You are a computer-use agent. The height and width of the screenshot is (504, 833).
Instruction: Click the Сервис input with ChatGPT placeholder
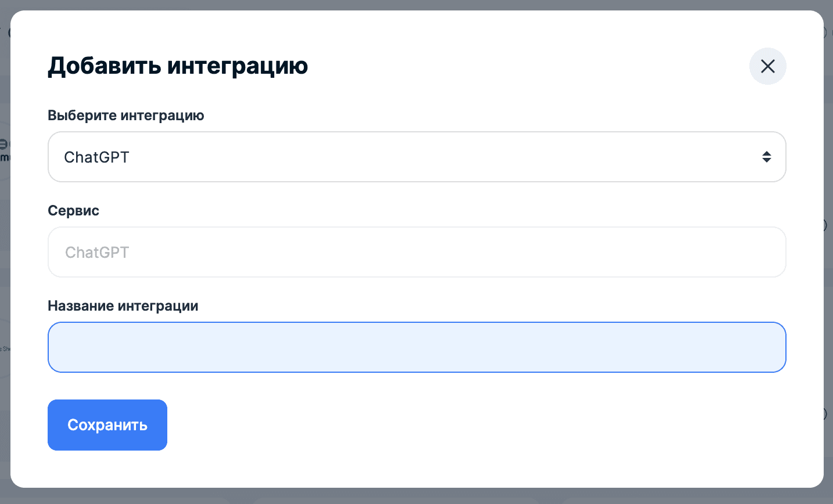416,252
